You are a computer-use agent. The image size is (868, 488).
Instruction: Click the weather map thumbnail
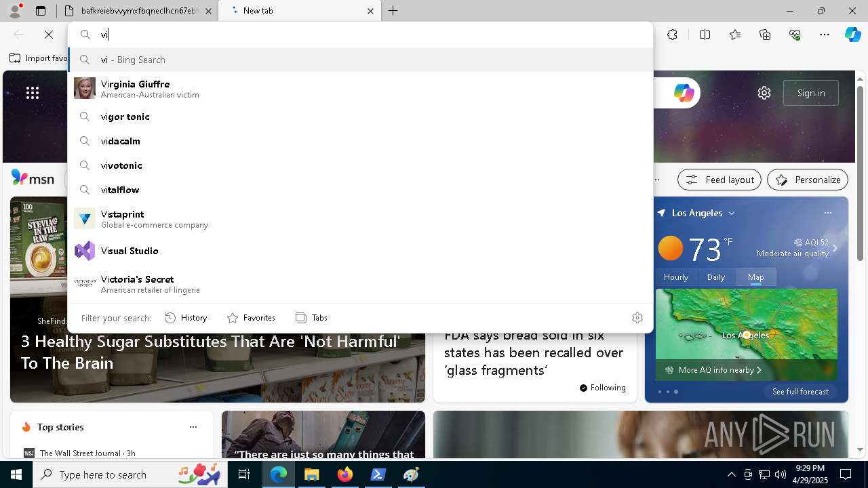tap(746, 334)
